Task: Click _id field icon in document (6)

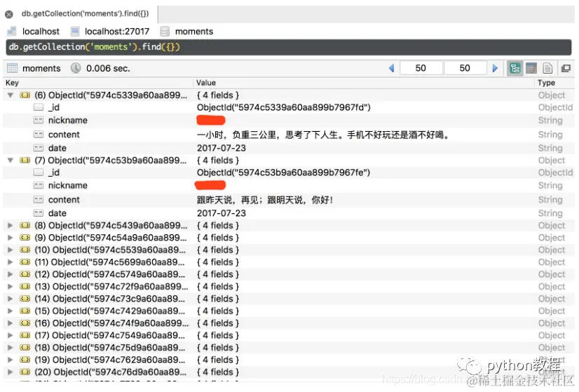Action: [39, 107]
